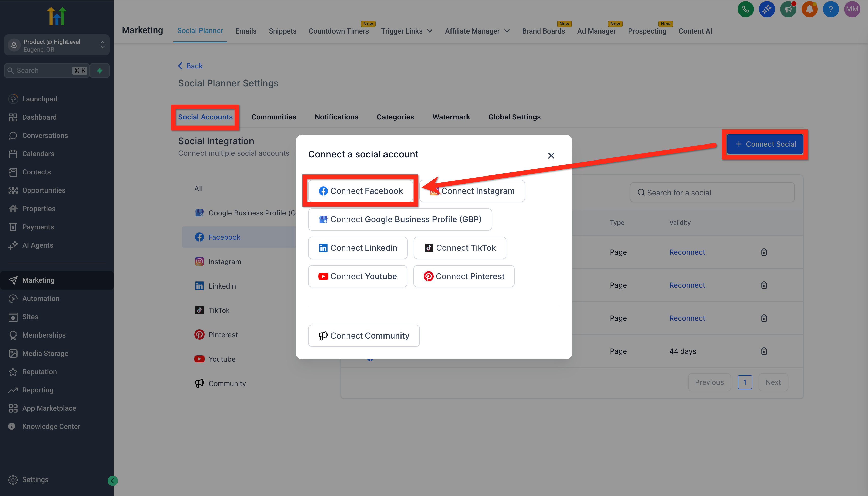The image size is (868, 496).
Task: Open the help question mark icon
Action: [x=830, y=9]
